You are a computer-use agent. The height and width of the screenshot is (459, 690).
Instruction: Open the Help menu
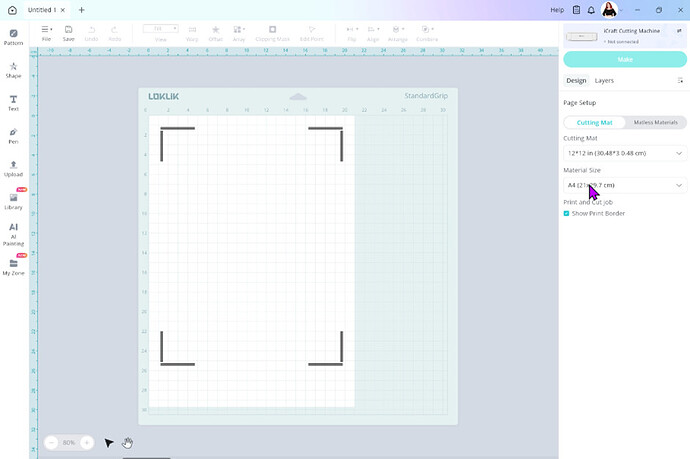[x=557, y=10]
